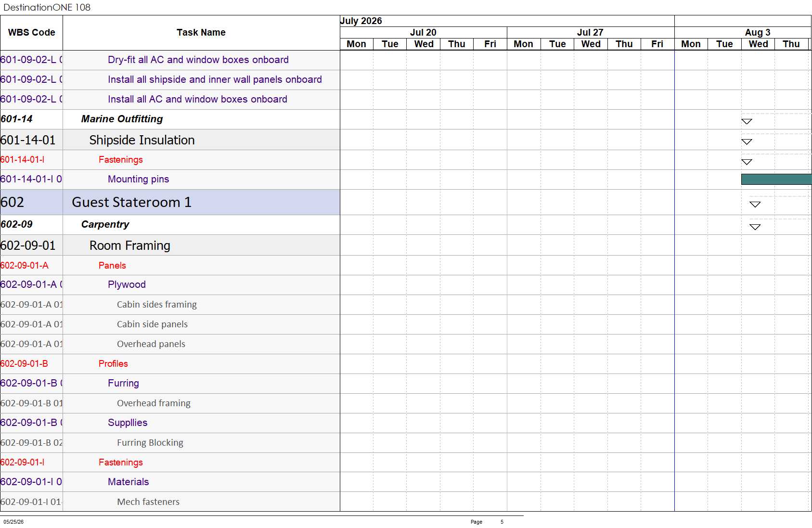812x528 pixels.
Task: Click the Task Name column header
Action: pos(201,32)
